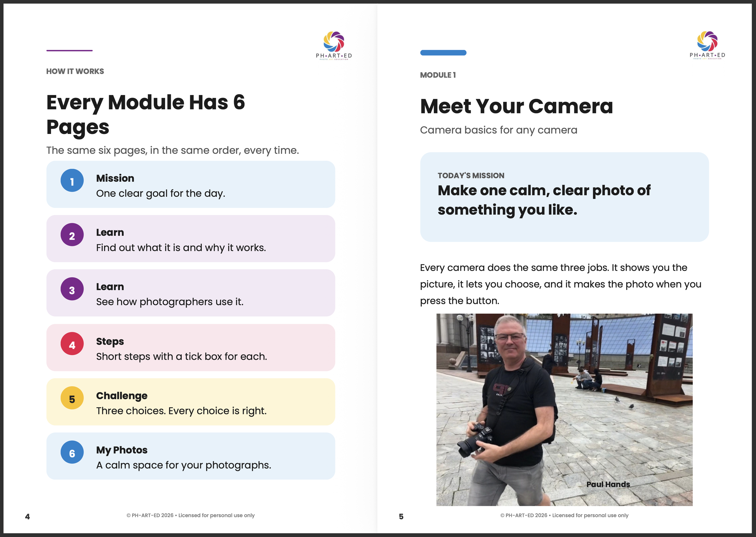Click 'Three choices. Every choice is right.'

(x=181, y=411)
